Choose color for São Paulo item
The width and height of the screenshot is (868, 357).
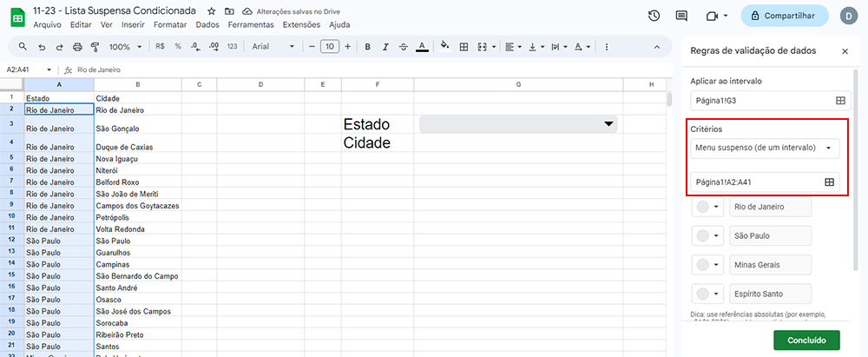click(707, 235)
